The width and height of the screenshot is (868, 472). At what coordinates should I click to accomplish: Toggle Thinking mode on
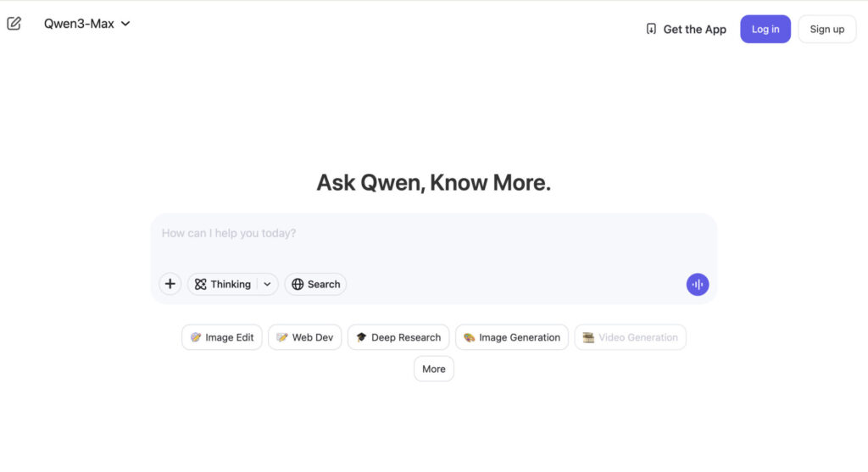(224, 285)
